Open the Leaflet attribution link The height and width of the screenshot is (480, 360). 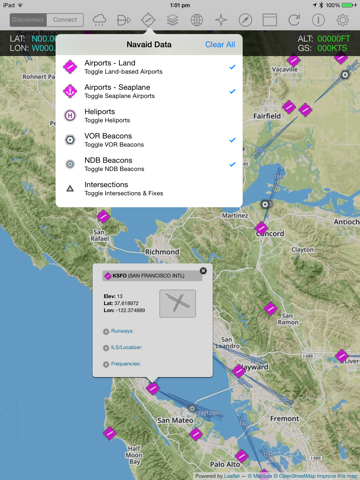(232, 476)
